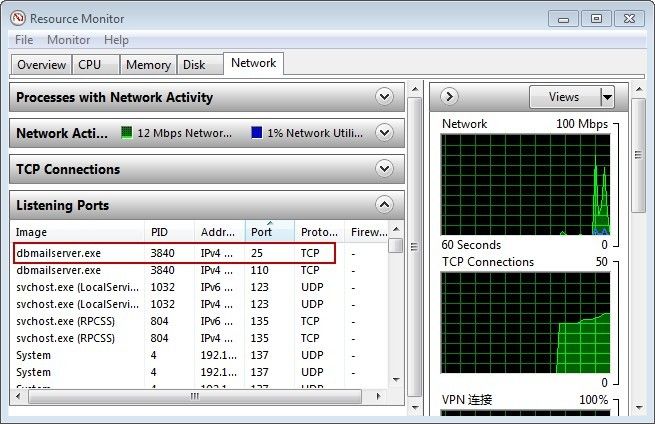Click the Listening Ports section title
Image resolution: width=655 pixels, height=424 pixels.
[63, 205]
